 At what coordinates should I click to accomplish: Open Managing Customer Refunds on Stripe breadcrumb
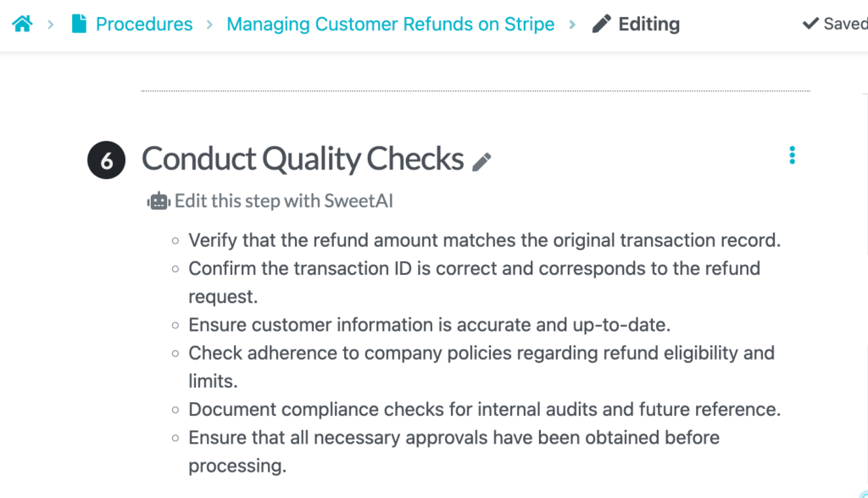coord(390,24)
